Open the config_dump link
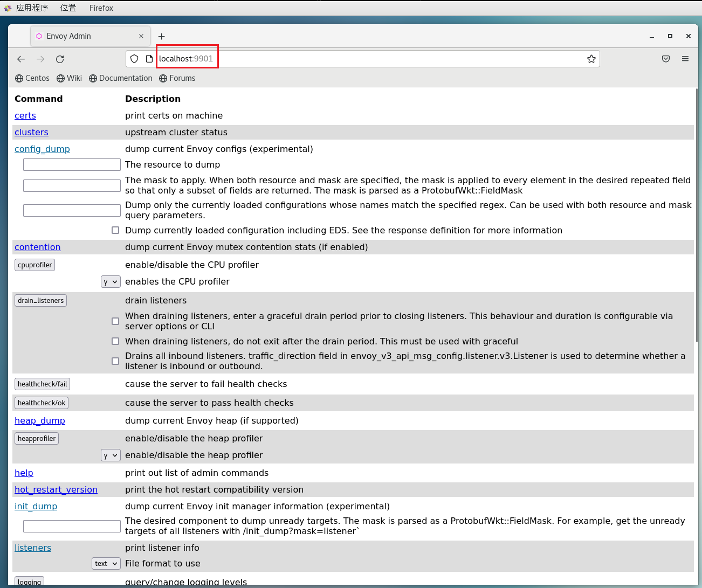Viewport: 702px width, 588px height. [x=42, y=149]
